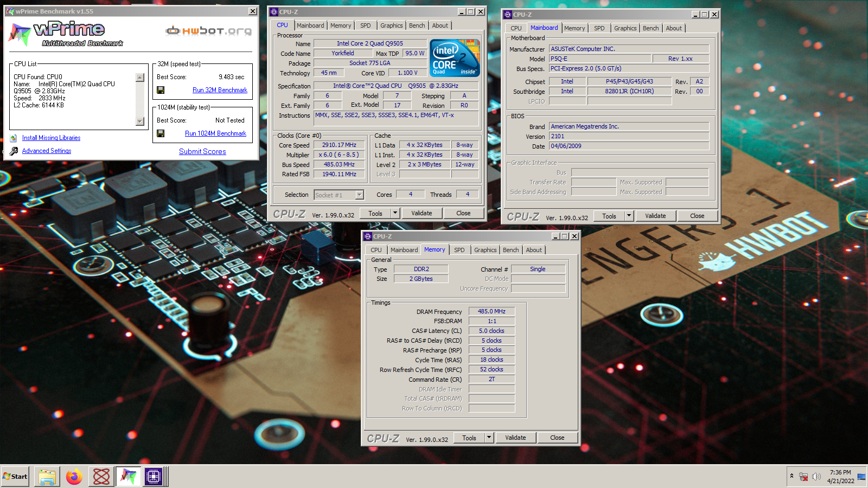Click the Bus Speed 485.03 MHz value
Screen dimensions: 868x488
point(339,165)
